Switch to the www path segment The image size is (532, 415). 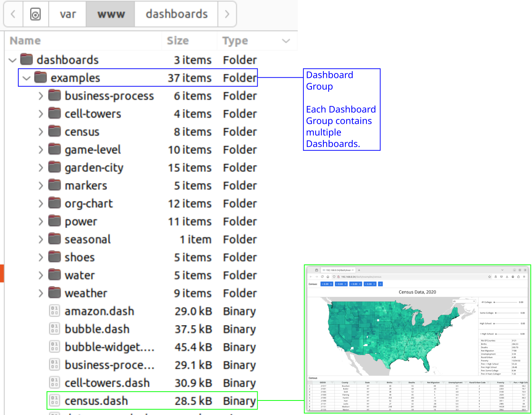tap(111, 14)
